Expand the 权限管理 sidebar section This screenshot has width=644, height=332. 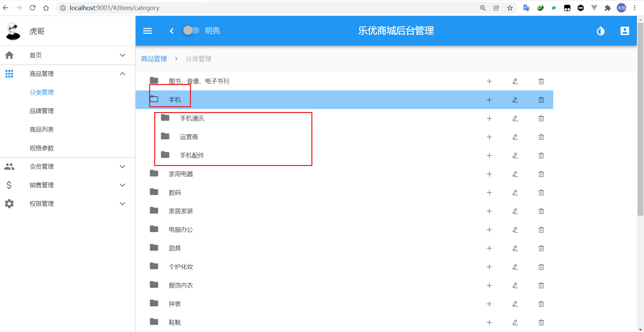(x=122, y=203)
